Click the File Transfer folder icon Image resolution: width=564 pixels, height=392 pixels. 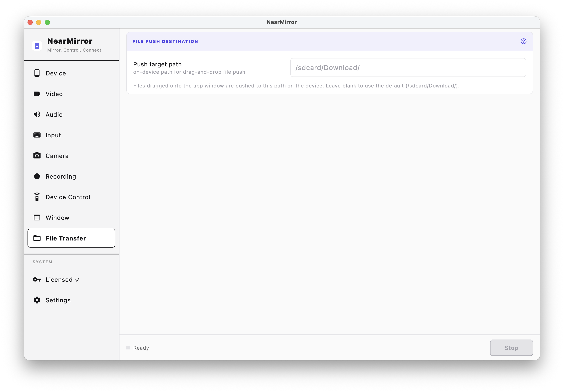point(37,238)
